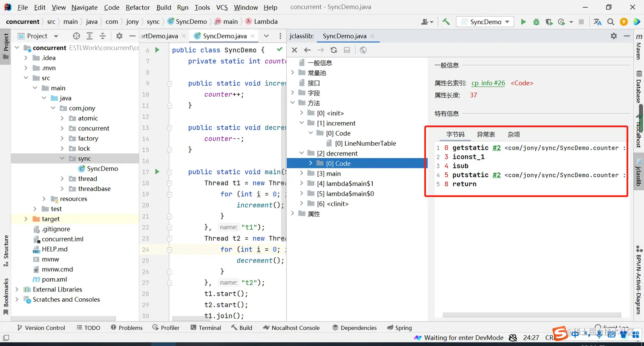
Task: Select SyncDemo class in project tree
Action: tap(98, 169)
